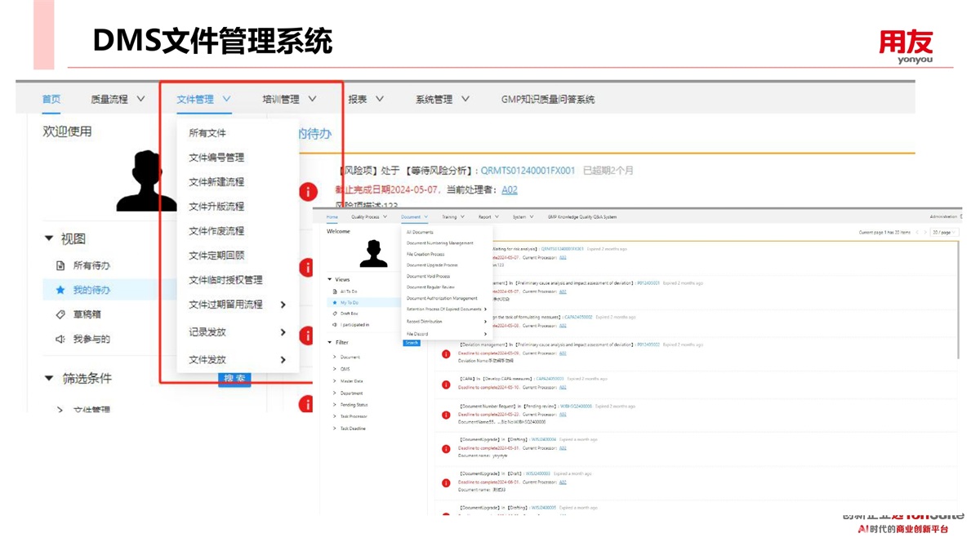Switch to the 首页 tab

pos(51,99)
